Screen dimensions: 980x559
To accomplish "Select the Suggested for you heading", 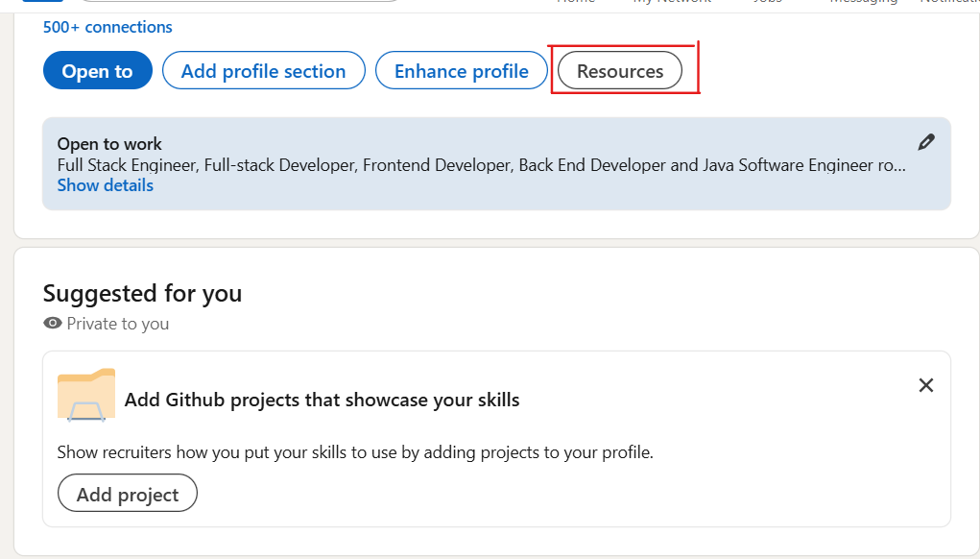I will 142,293.
